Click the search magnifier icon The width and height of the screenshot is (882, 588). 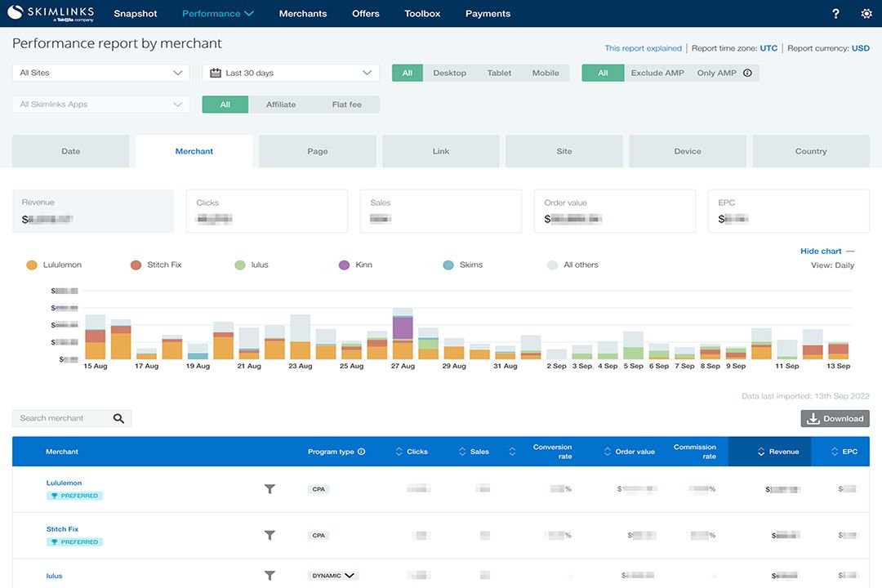119,418
